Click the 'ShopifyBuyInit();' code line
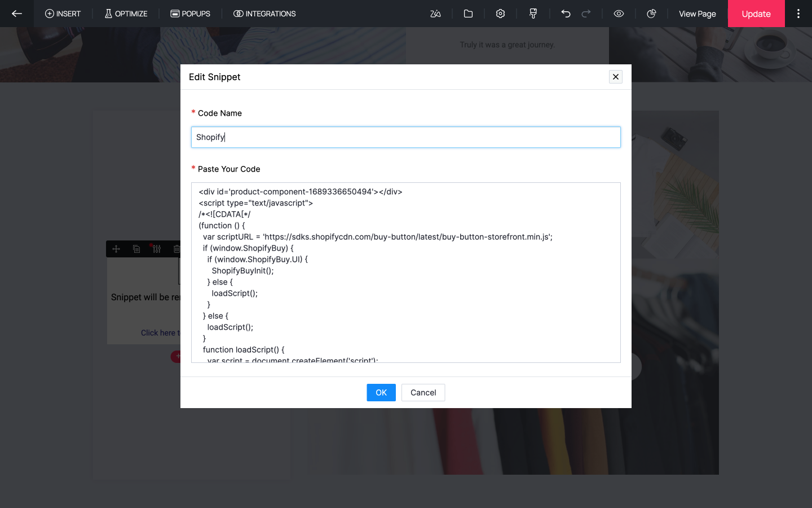The image size is (812, 508). point(242,271)
